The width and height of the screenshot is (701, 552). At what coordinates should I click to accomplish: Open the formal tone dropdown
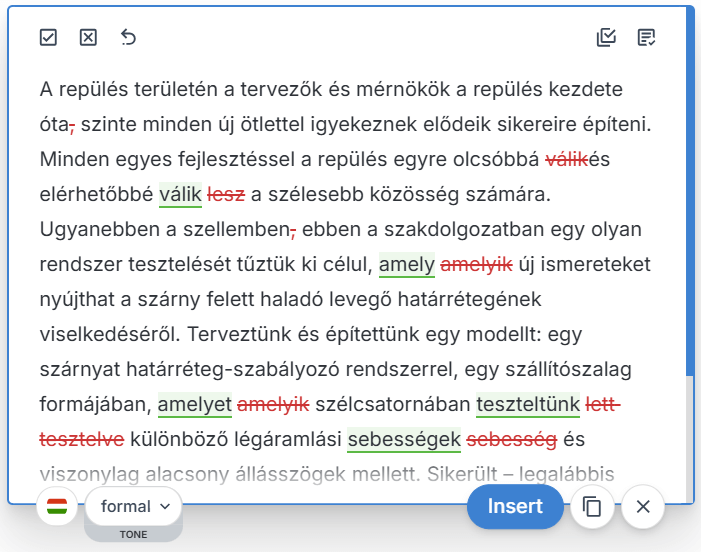[x=134, y=506]
